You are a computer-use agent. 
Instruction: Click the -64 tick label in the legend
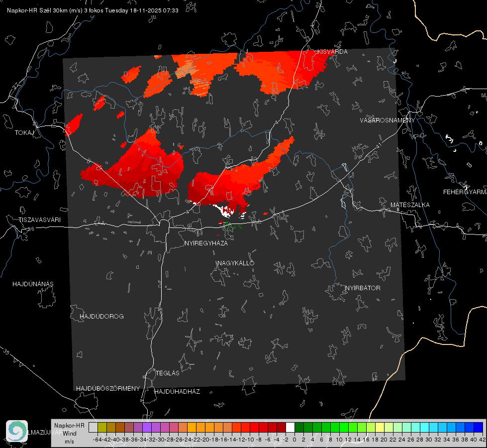coord(97,440)
